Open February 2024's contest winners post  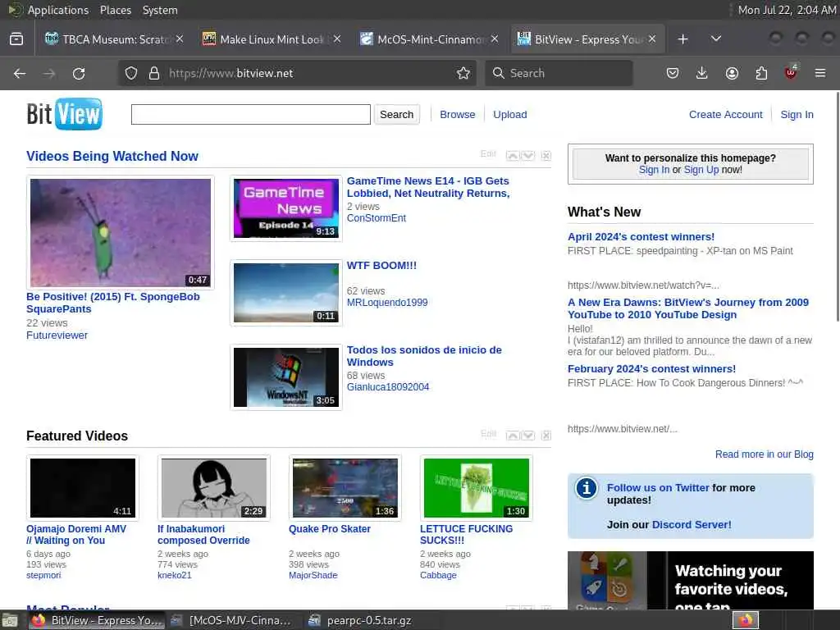pos(651,369)
